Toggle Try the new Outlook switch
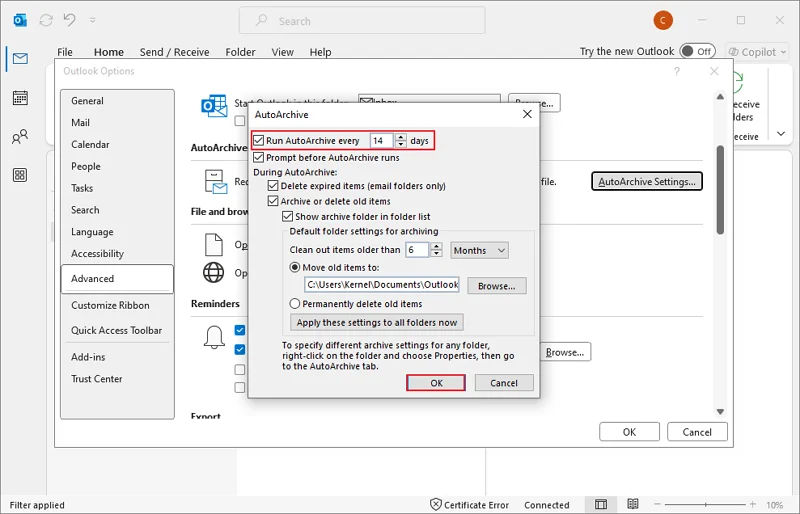The image size is (800, 514). point(697,51)
